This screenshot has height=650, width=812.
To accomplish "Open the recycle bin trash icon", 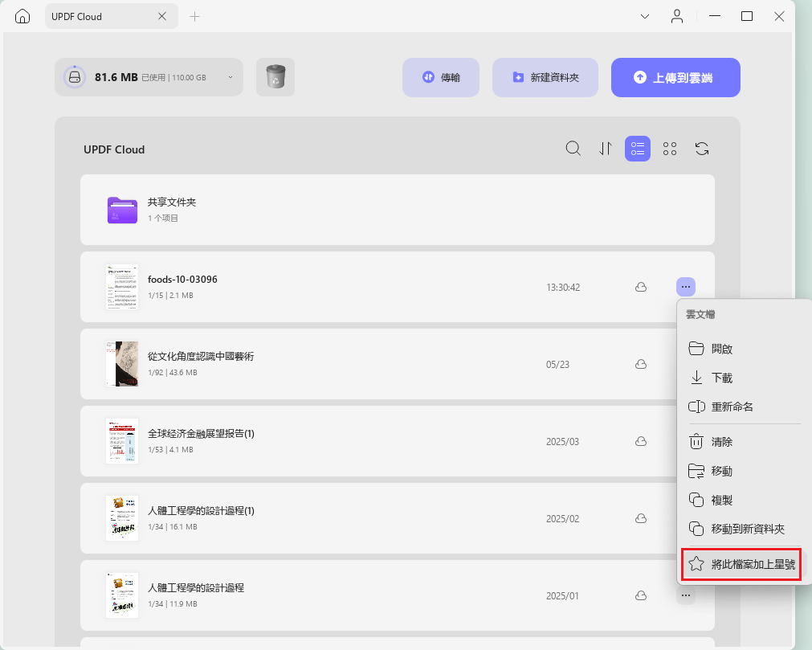I will (x=275, y=77).
